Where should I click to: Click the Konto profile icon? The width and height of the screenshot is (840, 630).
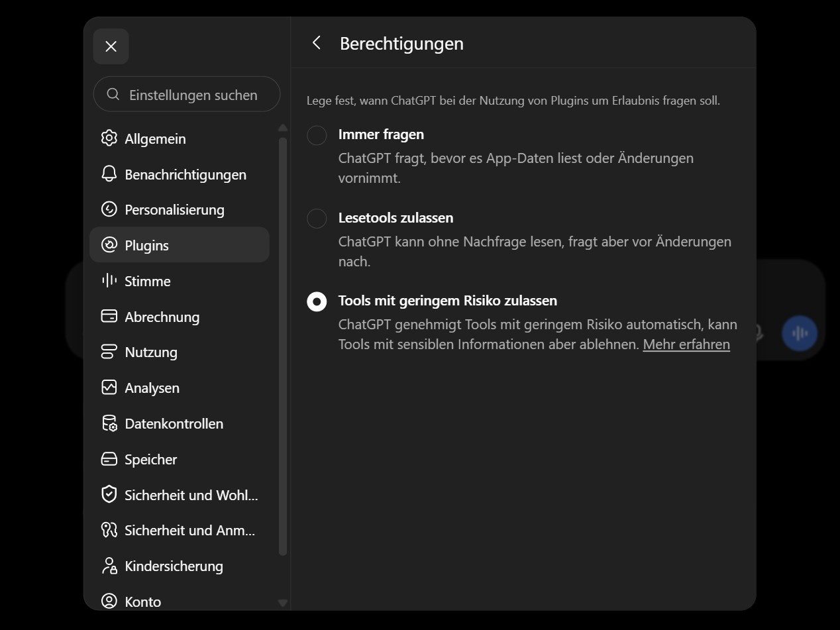(x=109, y=601)
